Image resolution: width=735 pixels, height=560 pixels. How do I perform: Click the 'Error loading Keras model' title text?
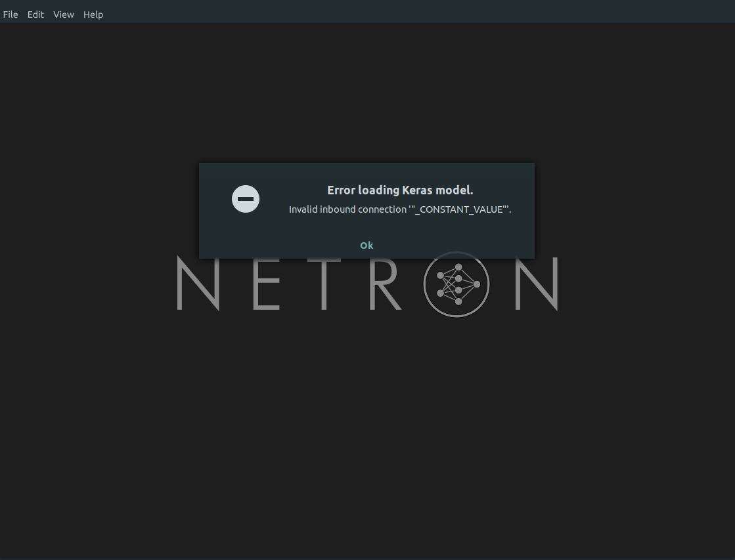(400, 190)
